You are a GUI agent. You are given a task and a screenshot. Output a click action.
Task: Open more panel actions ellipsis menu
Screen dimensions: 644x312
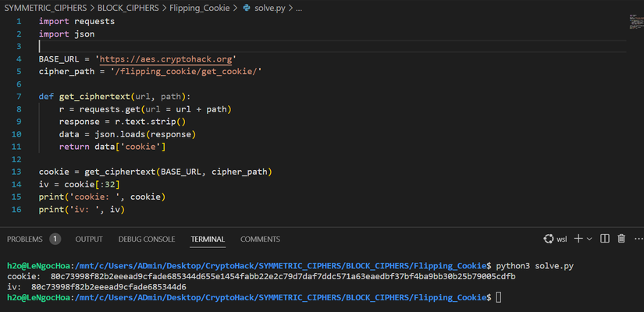pyautogui.click(x=639, y=239)
